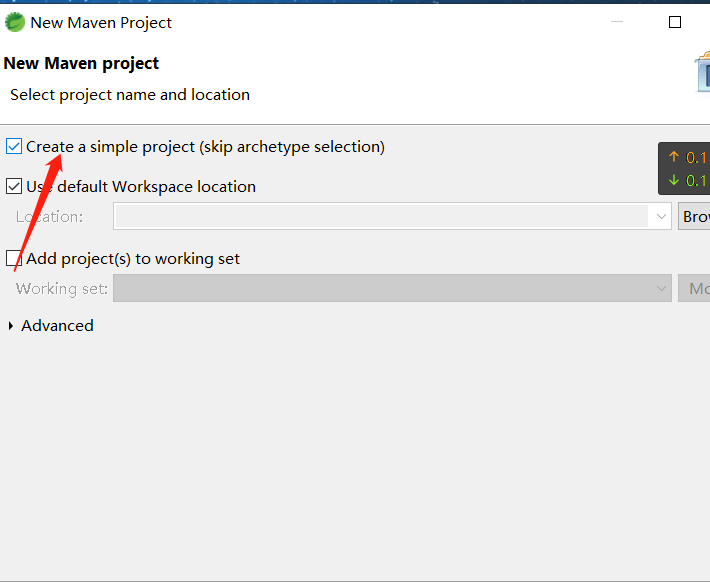Image resolution: width=710 pixels, height=583 pixels.
Task: Maximize the New Maven Project window
Action: point(675,22)
